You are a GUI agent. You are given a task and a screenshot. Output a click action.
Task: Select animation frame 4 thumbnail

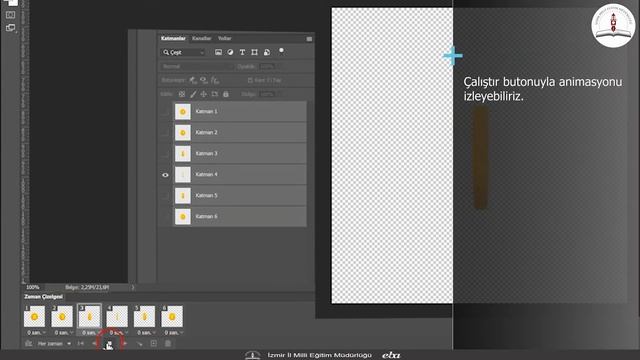[117, 316]
